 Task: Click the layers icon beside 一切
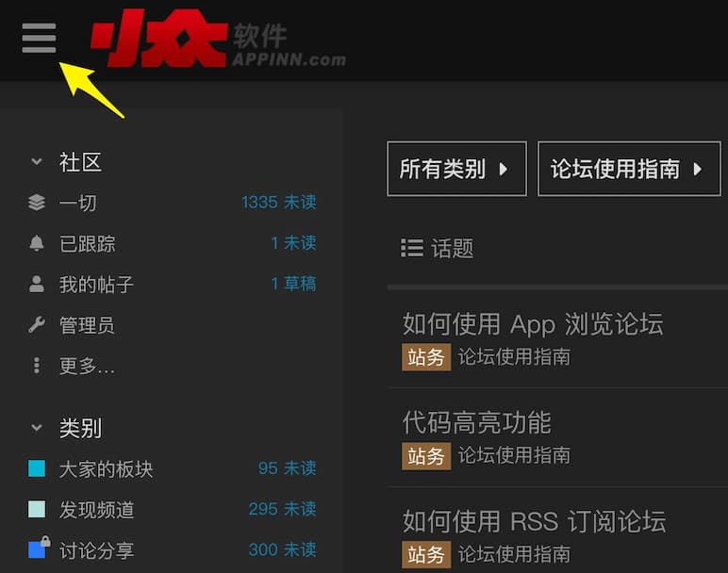37,203
